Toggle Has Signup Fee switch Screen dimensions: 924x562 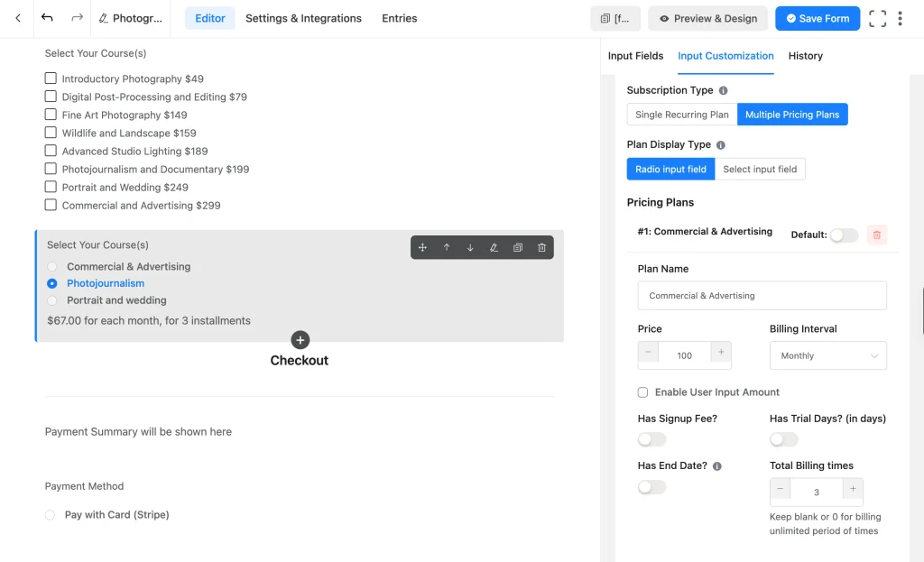(651, 439)
